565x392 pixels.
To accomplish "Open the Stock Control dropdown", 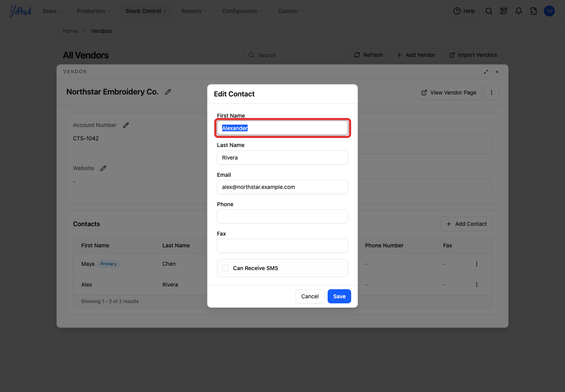I will coord(146,11).
